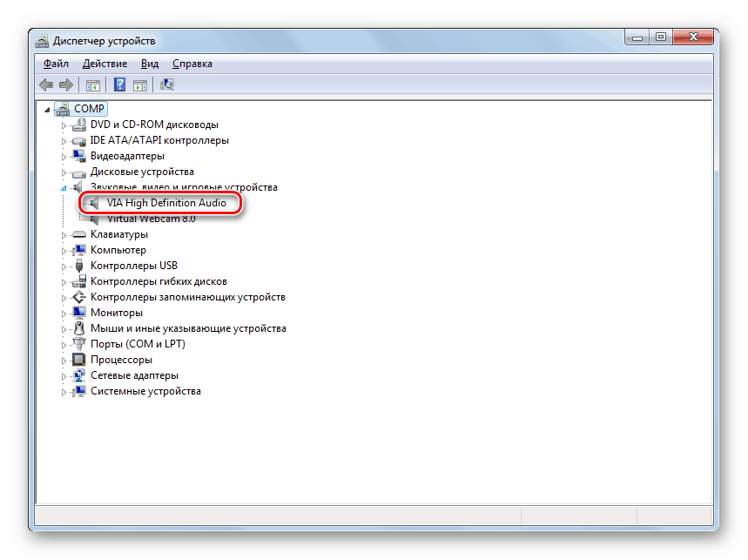Image resolution: width=748 pixels, height=560 pixels.
Task: Select the Системные устройства label
Action: [146, 391]
